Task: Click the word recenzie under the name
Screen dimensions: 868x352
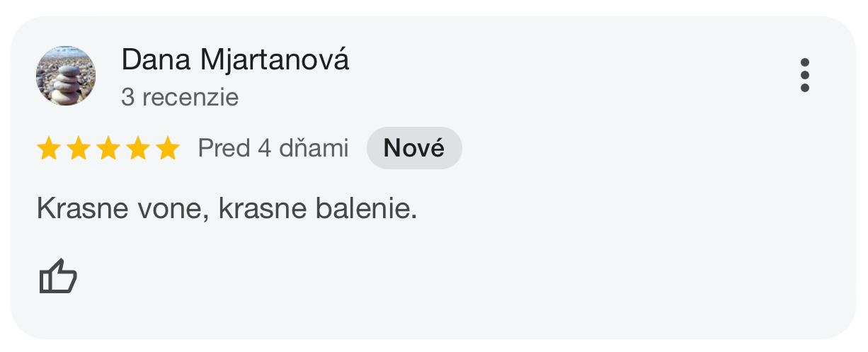Action: tap(190, 97)
